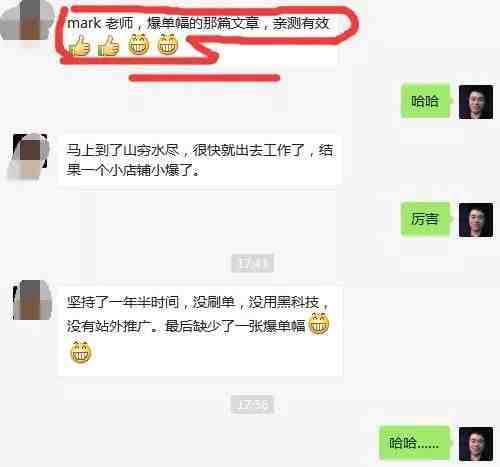Open sender avatar beside 哈哈 reply
Viewport: 500px width, 467px height.
click(476, 102)
